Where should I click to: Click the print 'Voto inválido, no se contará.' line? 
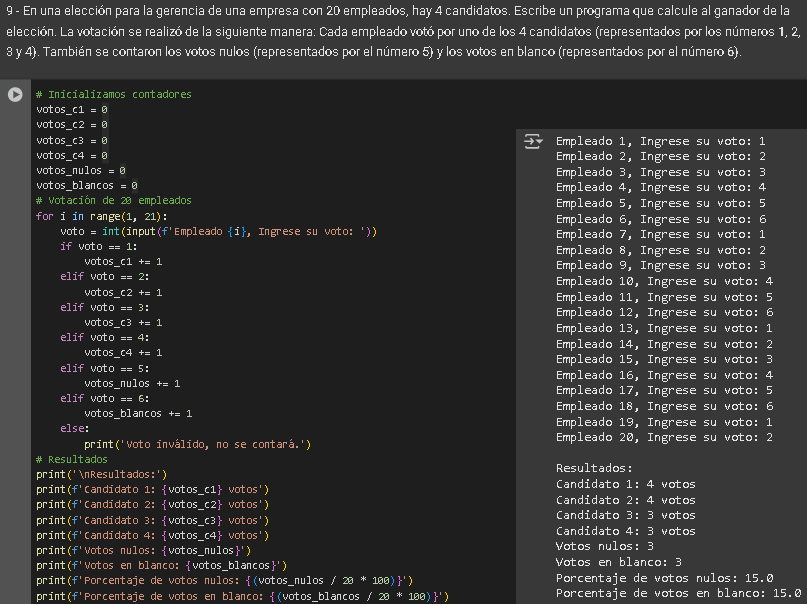tap(198, 444)
